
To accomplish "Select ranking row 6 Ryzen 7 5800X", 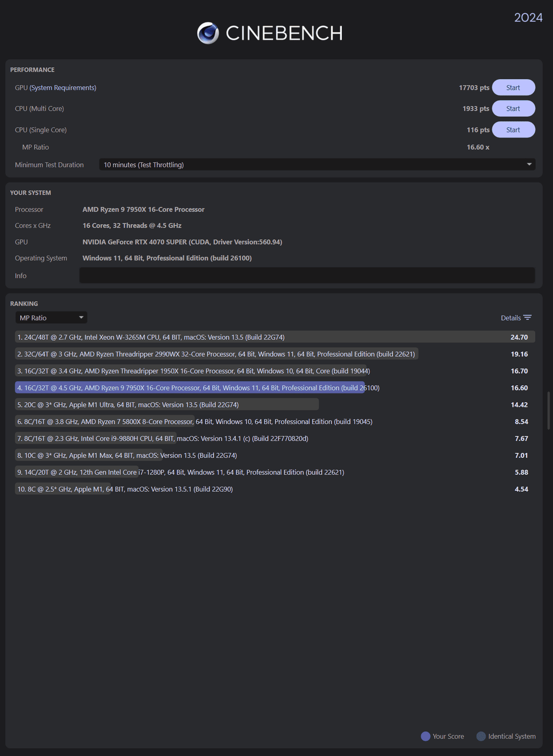I will click(275, 422).
